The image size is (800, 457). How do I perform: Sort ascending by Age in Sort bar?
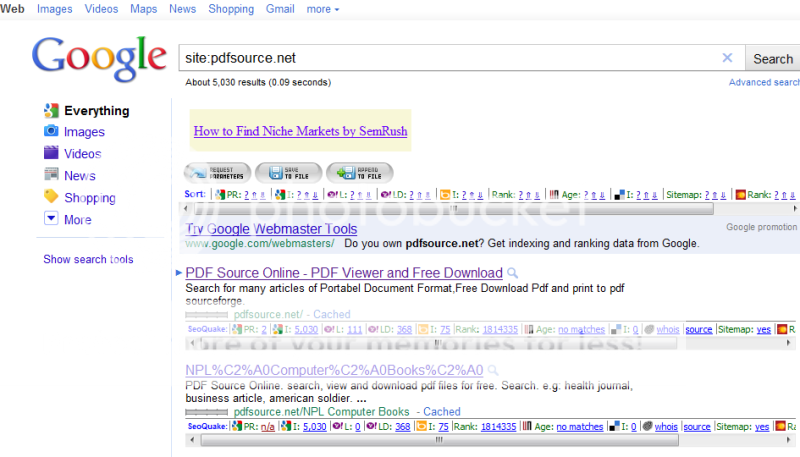(x=594, y=195)
